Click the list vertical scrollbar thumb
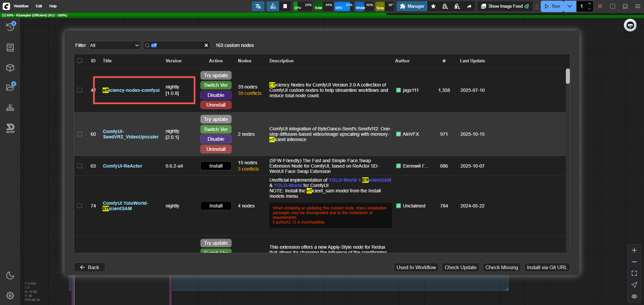Image resolution: width=644 pixels, height=305 pixels. pyautogui.click(x=568, y=76)
